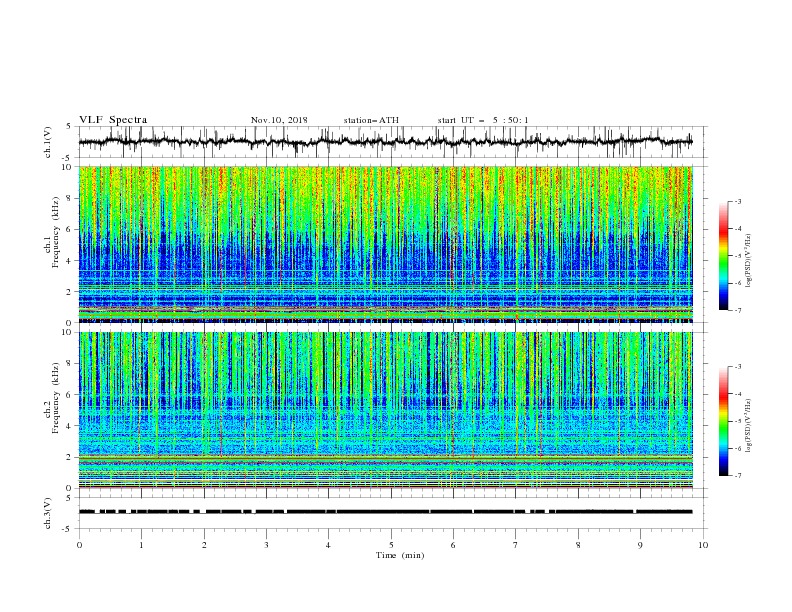The image size is (792, 612).
Task: Click time axis tick label "8"
Action: [578, 545]
